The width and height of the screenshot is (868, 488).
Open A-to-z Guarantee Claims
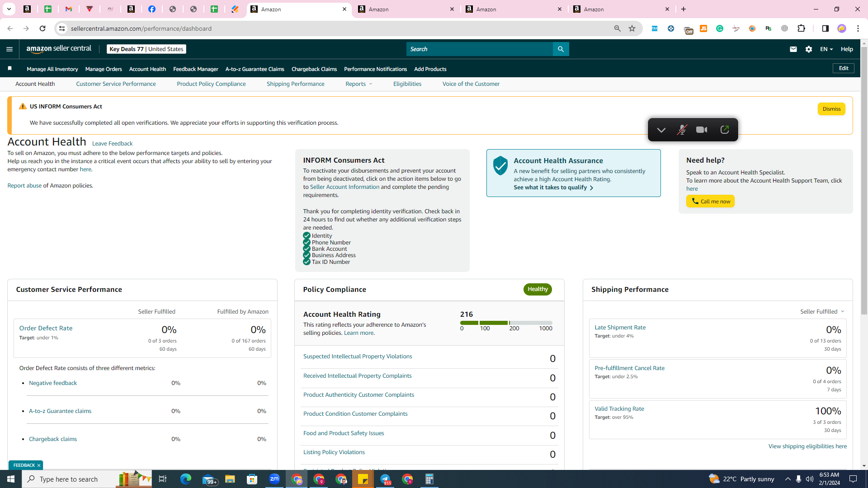pyautogui.click(x=255, y=69)
